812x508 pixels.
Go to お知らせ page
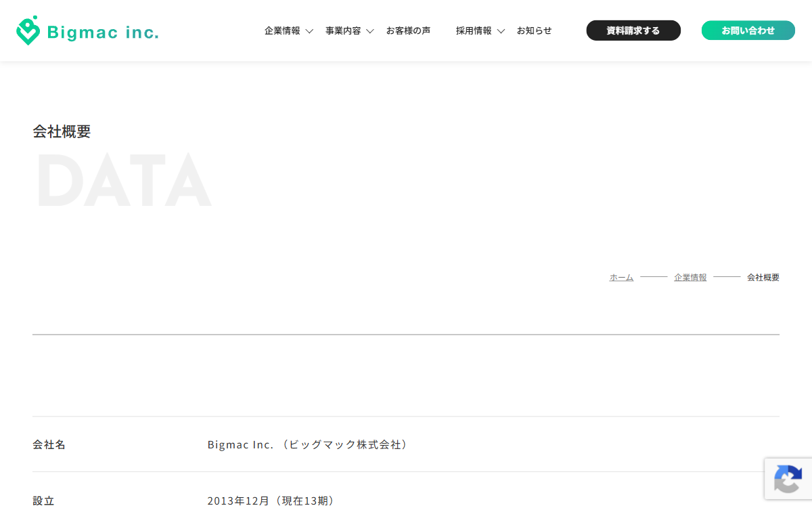point(535,30)
